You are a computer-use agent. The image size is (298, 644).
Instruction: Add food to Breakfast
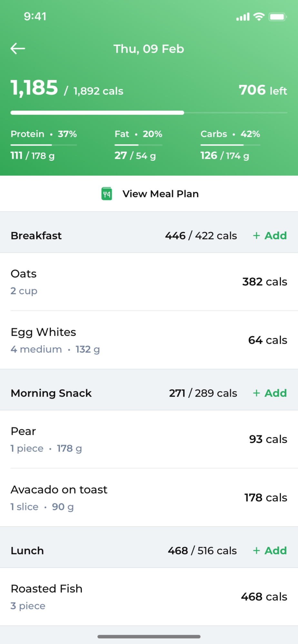coord(270,236)
